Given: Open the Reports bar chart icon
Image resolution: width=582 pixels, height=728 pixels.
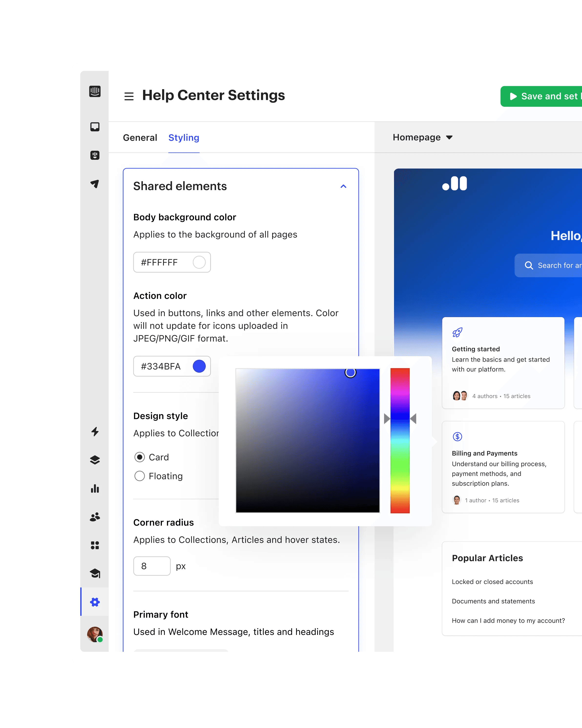Looking at the screenshot, I should [x=95, y=489].
